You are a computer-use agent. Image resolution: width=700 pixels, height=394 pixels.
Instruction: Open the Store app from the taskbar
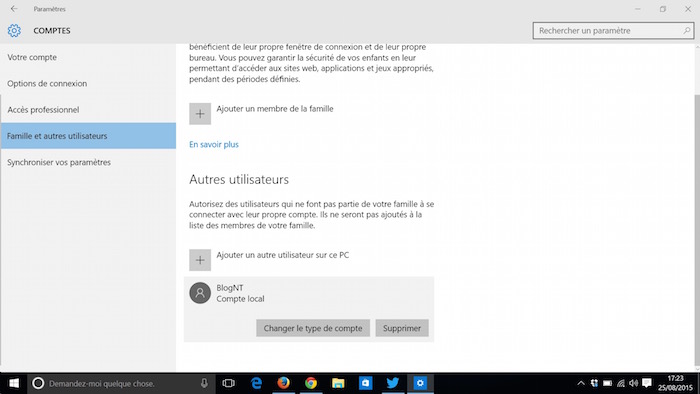[366, 383]
